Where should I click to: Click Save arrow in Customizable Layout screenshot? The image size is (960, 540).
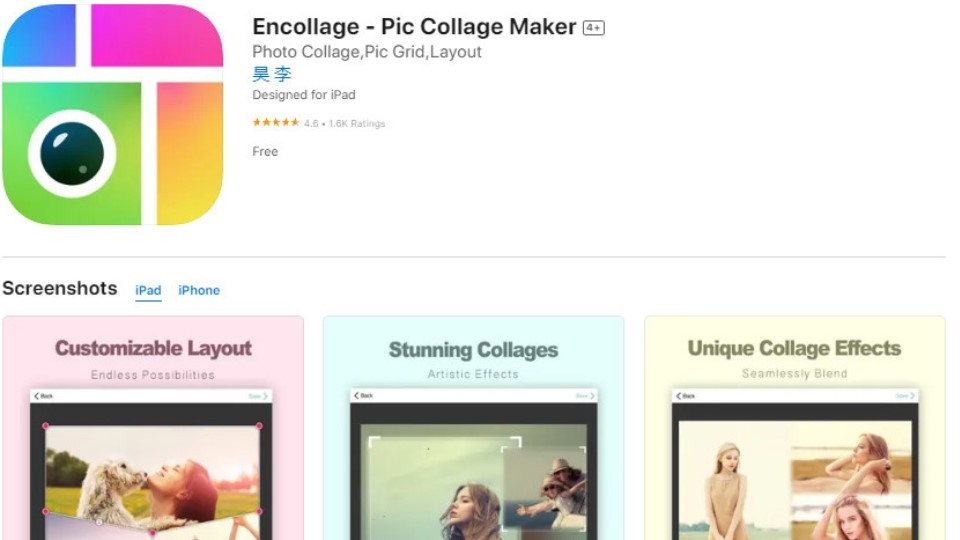[x=259, y=397]
